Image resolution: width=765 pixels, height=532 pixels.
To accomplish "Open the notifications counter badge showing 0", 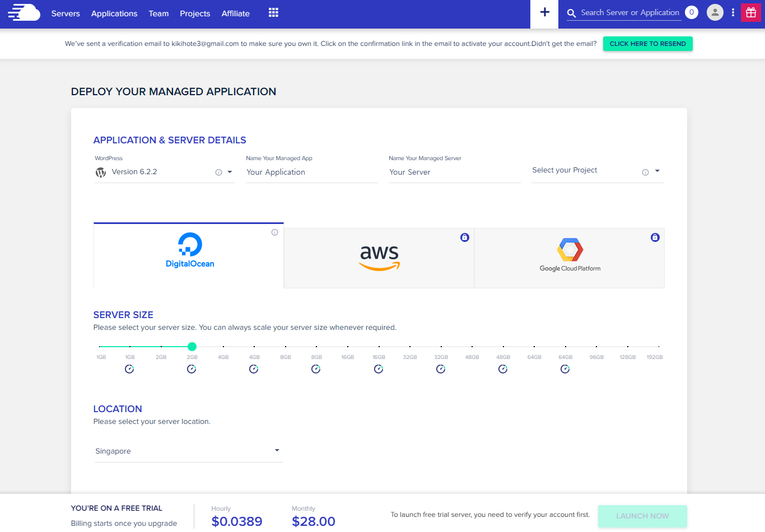I will point(692,12).
